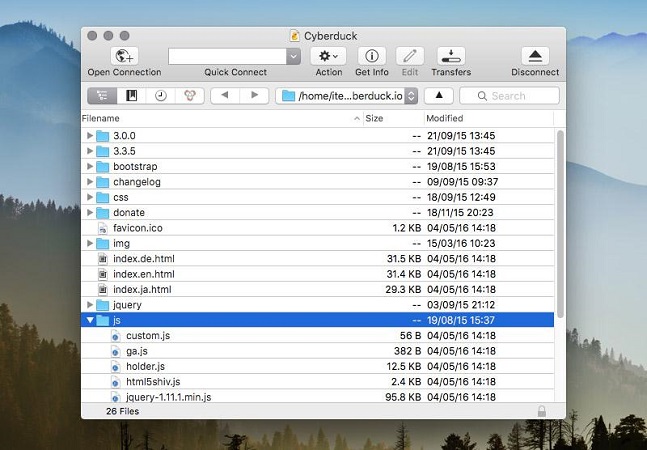Open the path dropdown /home/ite...berduck.io
The height and width of the screenshot is (450, 647).
click(x=347, y=96)
